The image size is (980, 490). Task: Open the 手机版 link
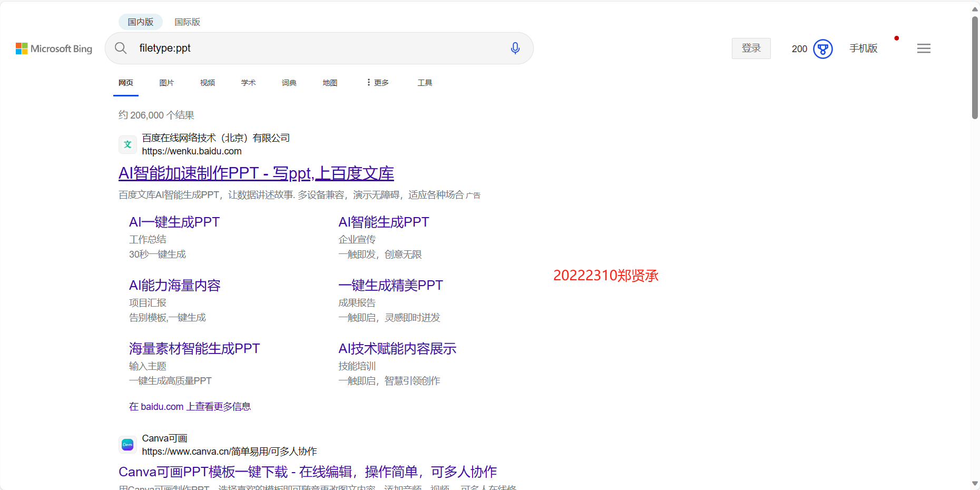point(864,48)
